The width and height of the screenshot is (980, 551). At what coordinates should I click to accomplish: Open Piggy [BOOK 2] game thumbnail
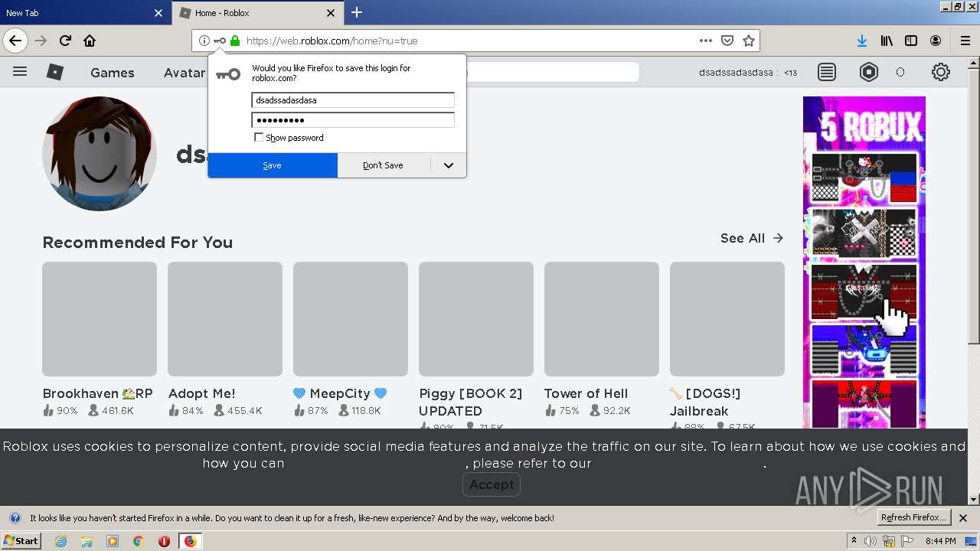[476, 319]
